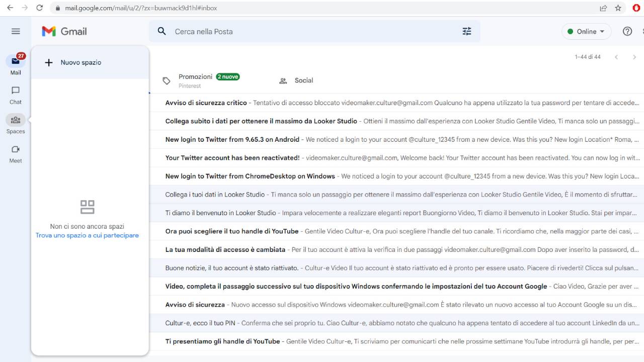644x362 pixels.
Task: Open Ora puoi scegliere il tuo handle email
Action: coord(396,231)
